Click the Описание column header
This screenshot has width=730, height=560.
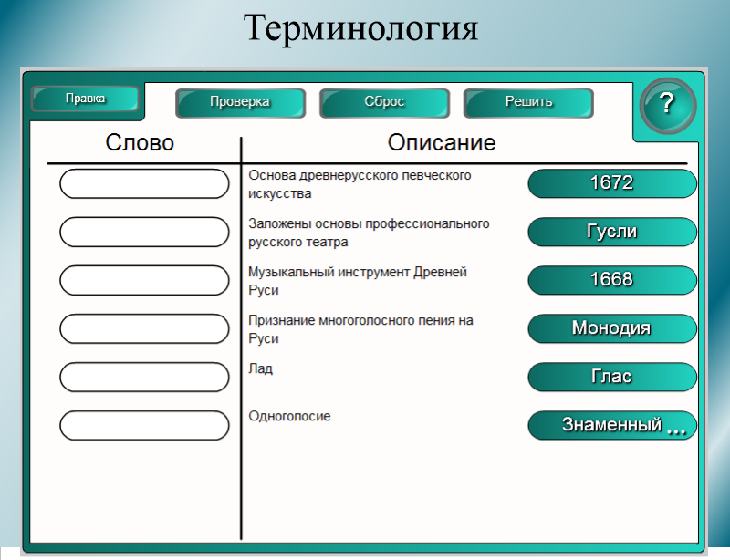tap(442, 143)
